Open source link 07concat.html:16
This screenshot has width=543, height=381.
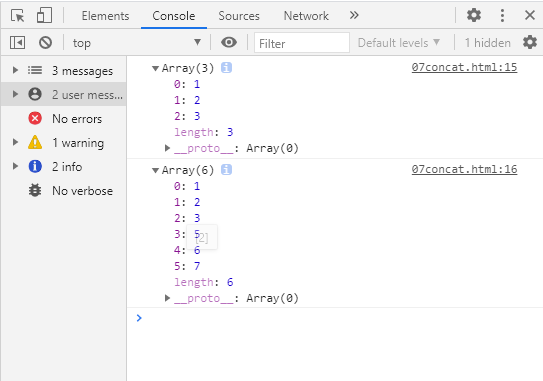[x=464, y=169]
